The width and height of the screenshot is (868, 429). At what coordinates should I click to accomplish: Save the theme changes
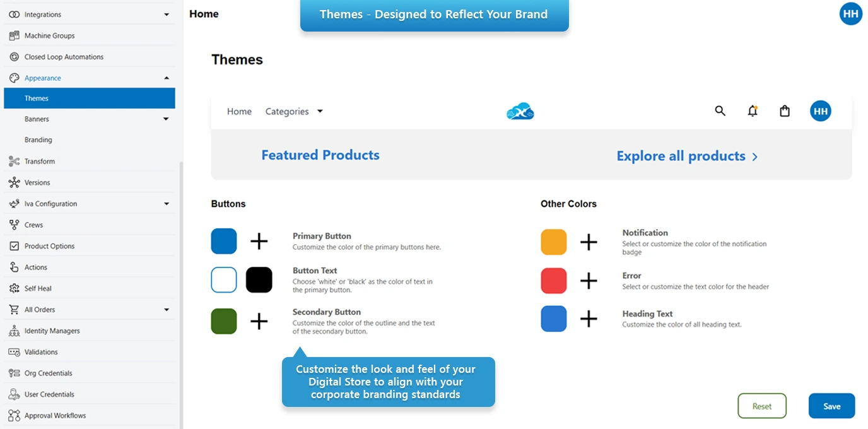pos(831,406)
